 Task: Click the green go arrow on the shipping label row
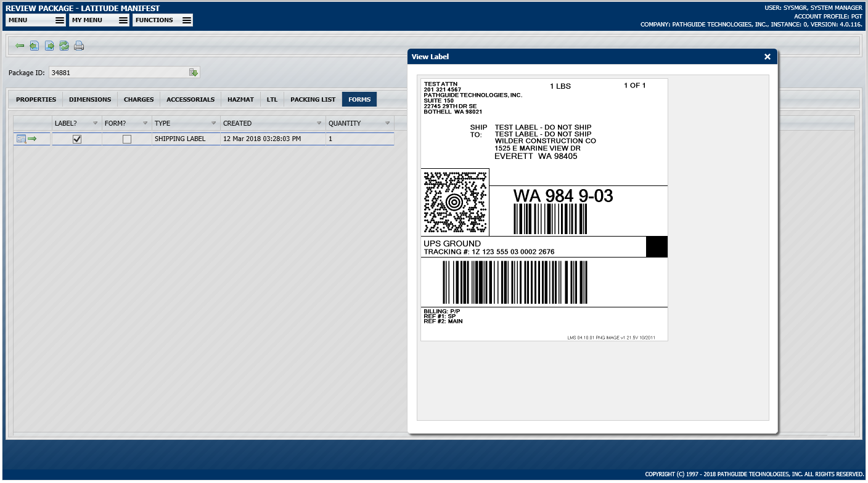[x=33, y=139]
